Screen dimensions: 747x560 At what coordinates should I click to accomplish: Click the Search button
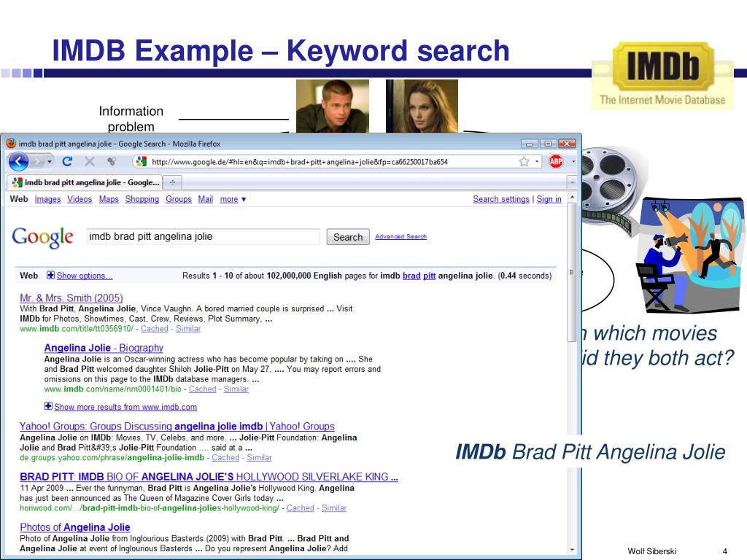pyautogui.click(x=348, y=237)
